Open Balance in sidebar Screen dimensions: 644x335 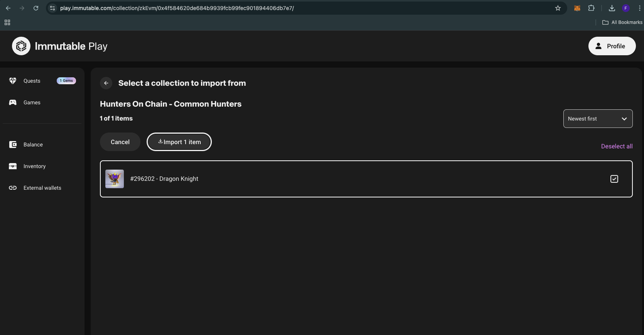coord(33,145)
